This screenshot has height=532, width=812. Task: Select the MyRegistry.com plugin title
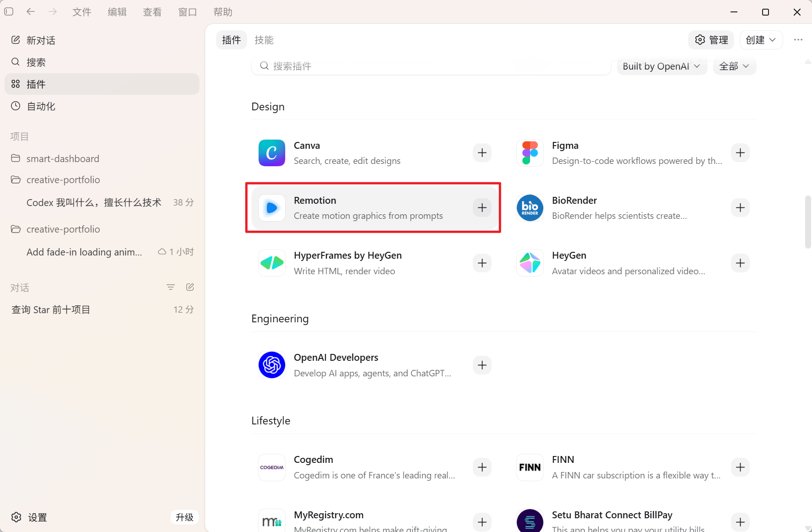329,515
